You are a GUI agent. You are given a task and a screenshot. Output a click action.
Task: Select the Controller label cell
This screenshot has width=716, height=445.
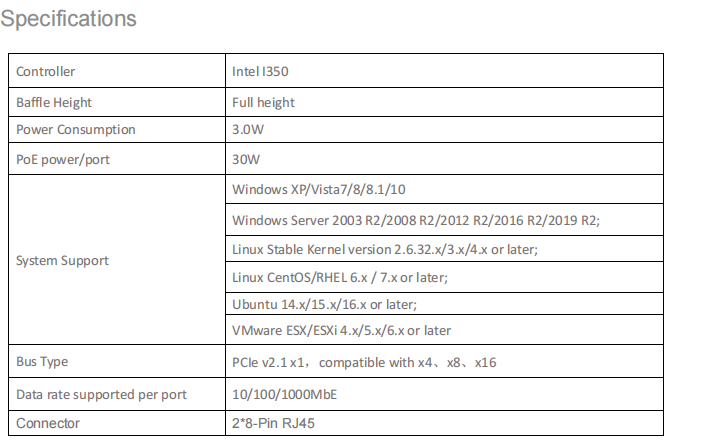click(x=46, y=72)
